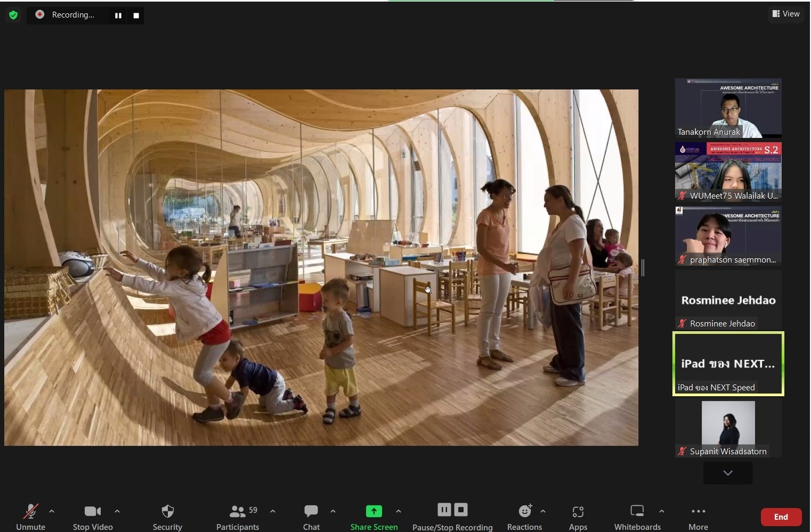This screenshot has width=811, height=532.
Task: Click Pause/Stop Recording in the toolbar
Action: pyautogui.click(x=452, y=517)
